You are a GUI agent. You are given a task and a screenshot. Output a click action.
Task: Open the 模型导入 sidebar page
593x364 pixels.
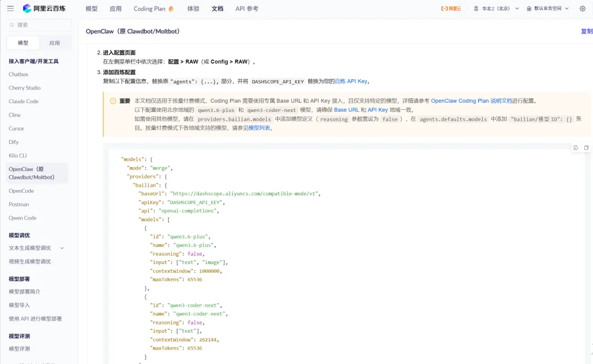click(x=19, y=305)
